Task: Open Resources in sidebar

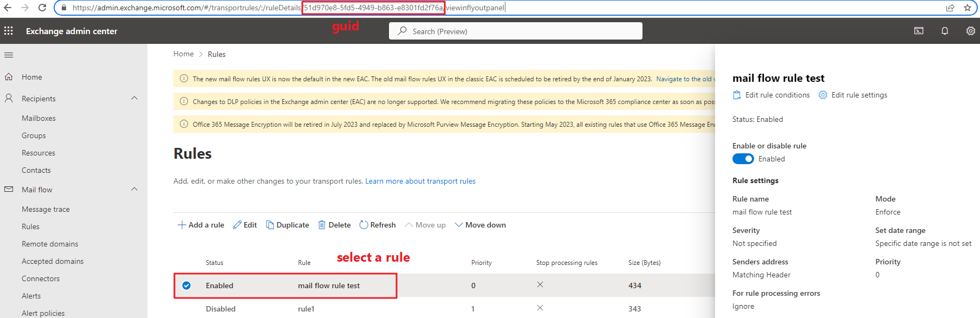Action: 38,153
